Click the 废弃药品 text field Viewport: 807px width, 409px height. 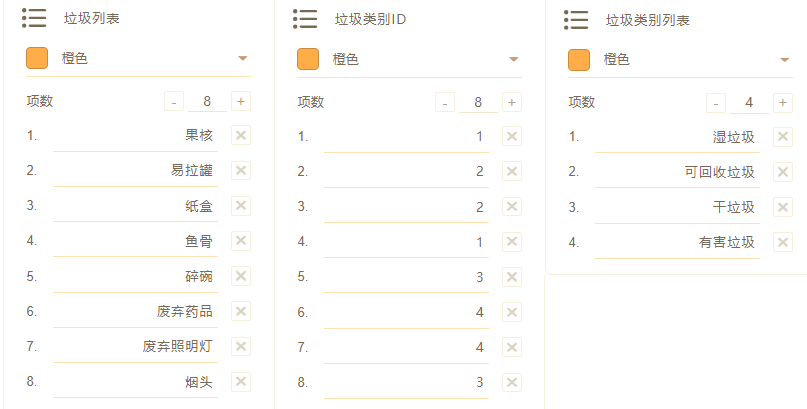(135, 312)
